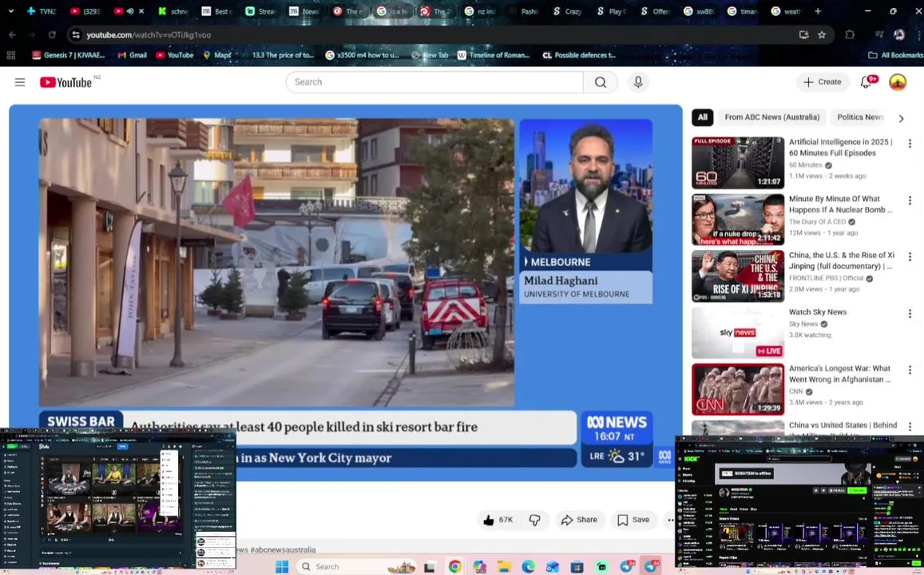Image resolution: width=924 pixels, height=575 pixels.
Task: Switch to the weather browser tab
Action: coord(787,11)
